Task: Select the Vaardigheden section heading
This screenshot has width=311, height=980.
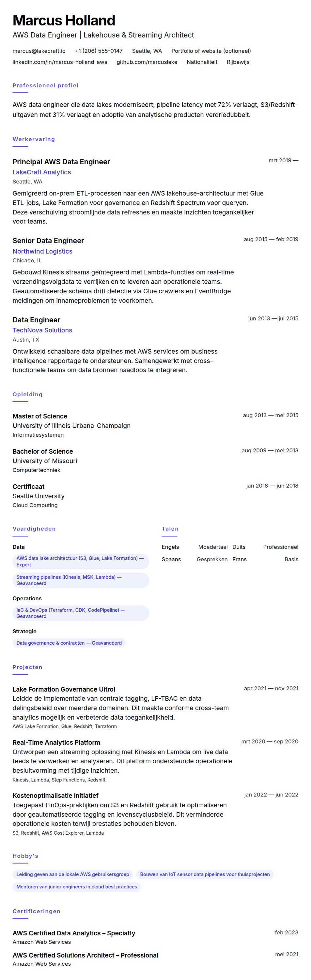Action: (x=34, y=528)
